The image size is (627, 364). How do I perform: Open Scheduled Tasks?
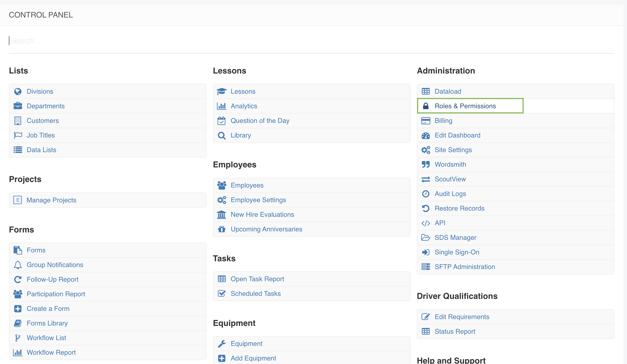(x=255, y=294)
